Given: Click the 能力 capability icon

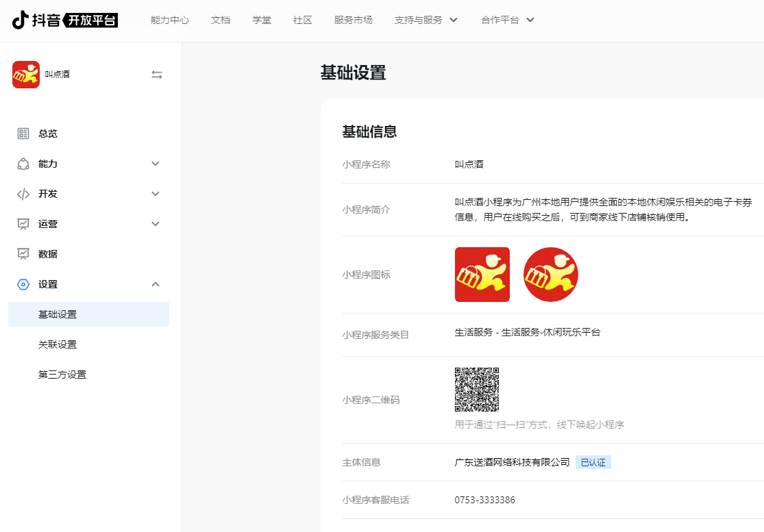Looking at the screenshot, I should [23, 164].
